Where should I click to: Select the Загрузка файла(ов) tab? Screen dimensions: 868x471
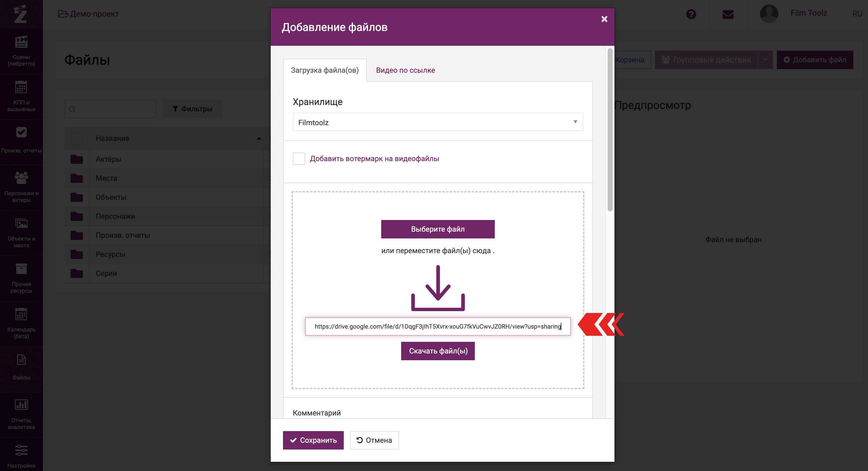(x=324, y=70)
